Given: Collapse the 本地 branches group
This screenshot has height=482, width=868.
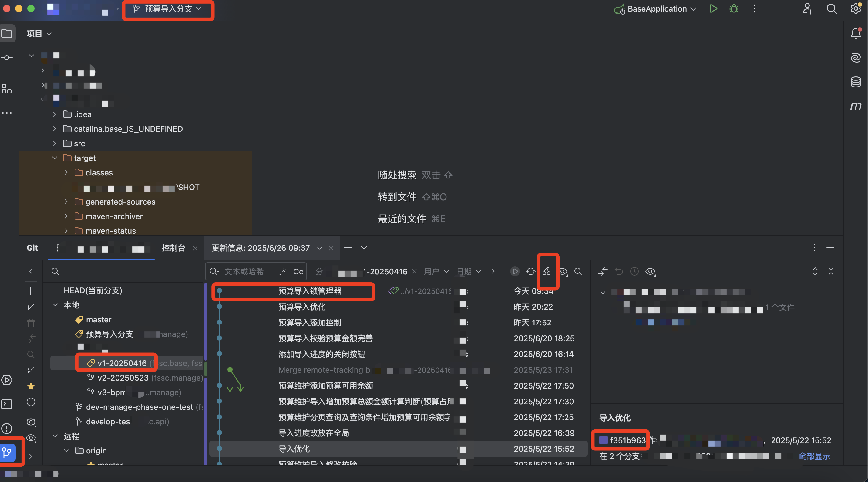Looking at the screenshot, I should pyautogui.click(x=55, y=305).
